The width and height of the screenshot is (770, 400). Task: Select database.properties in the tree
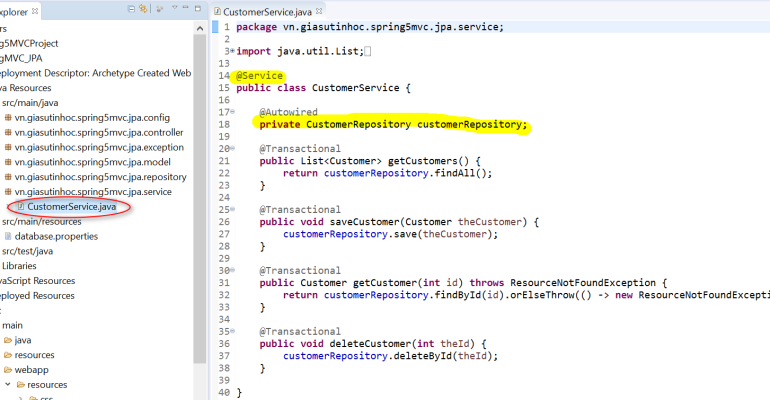pos(56,236)
